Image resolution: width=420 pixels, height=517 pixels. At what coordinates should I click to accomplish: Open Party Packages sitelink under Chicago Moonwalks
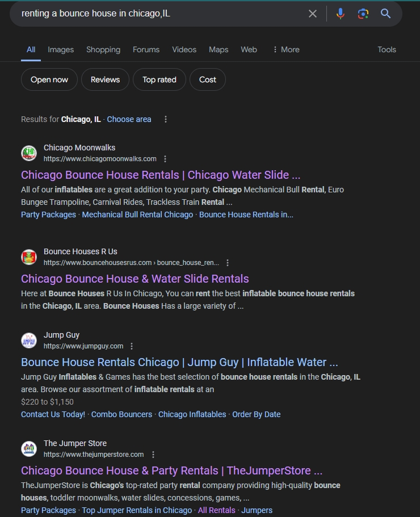click(48, 215)
